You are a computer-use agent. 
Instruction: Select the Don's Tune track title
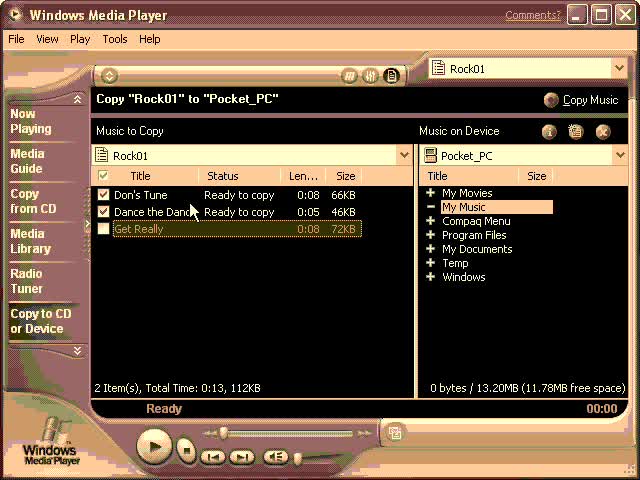141,195
